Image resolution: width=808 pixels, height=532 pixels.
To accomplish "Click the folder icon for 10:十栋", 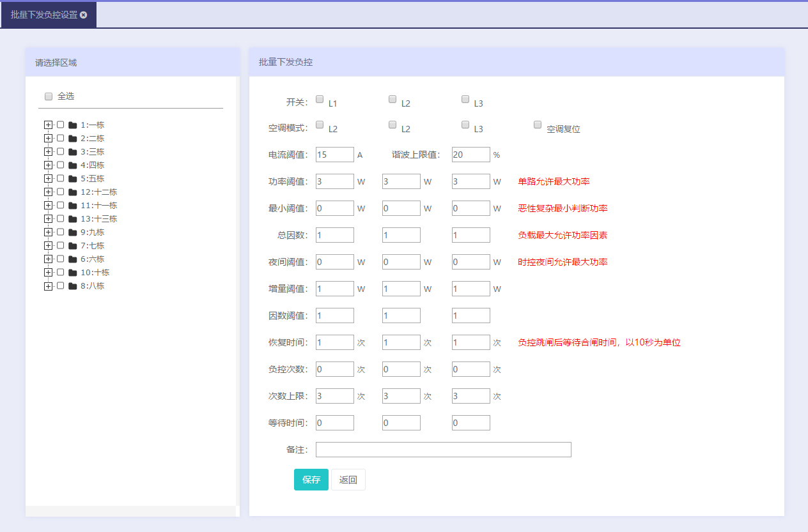I will [73, 273].
